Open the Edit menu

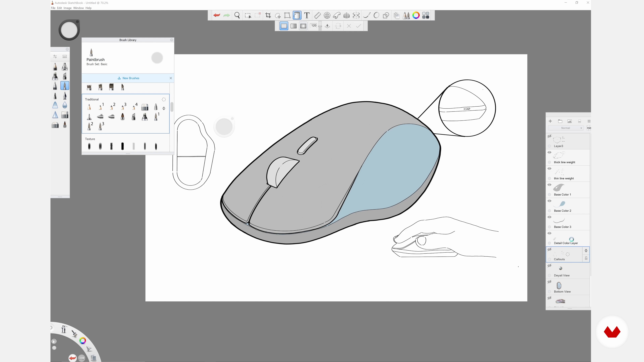(59, 8)
